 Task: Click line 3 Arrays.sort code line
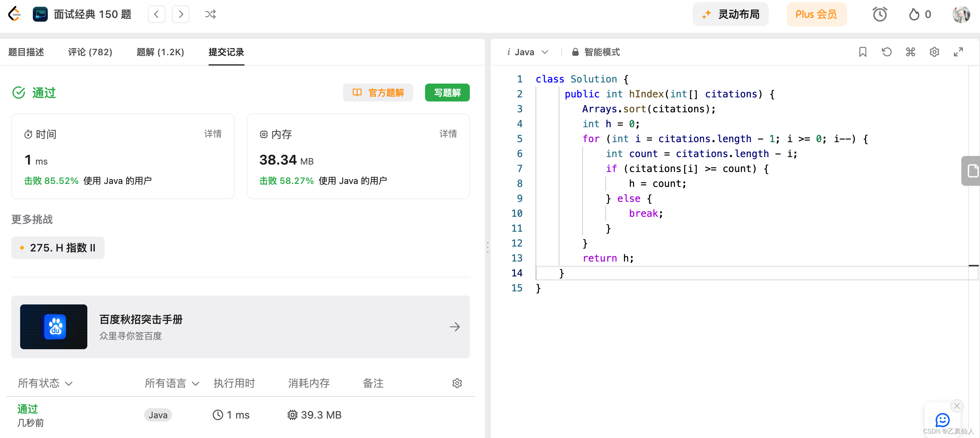[x=649, y=109]
